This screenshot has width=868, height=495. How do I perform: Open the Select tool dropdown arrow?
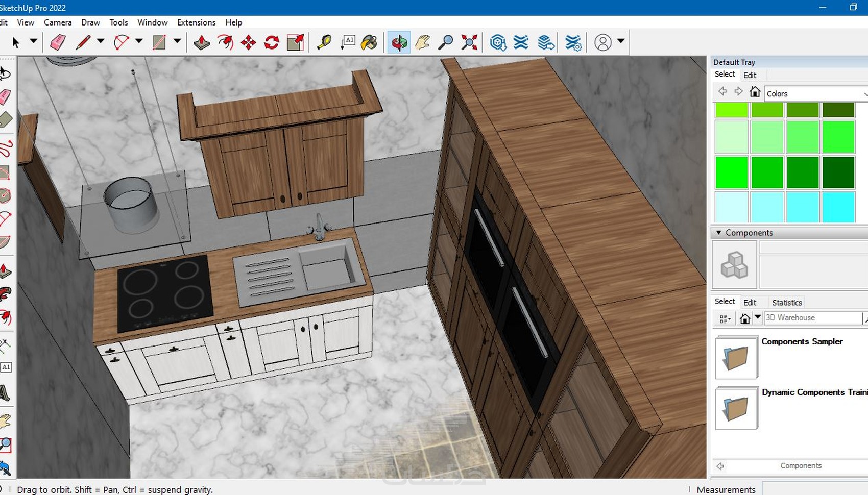pos(34,42)
